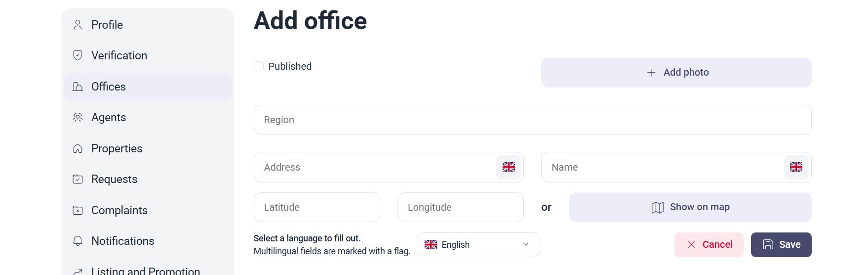Click the UK flag in Name field
This screenshot has height=275, width=868.
click(x=796, y=167)
